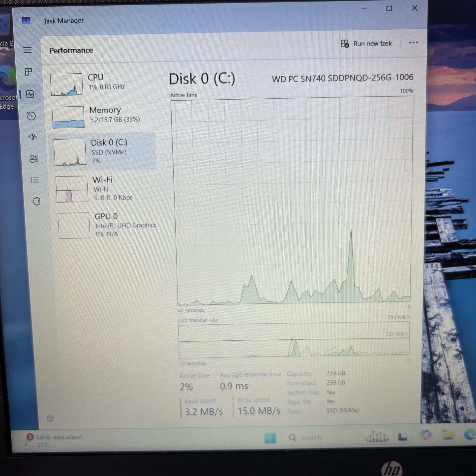
Task: Open the Users page icon
Action: 34,159
